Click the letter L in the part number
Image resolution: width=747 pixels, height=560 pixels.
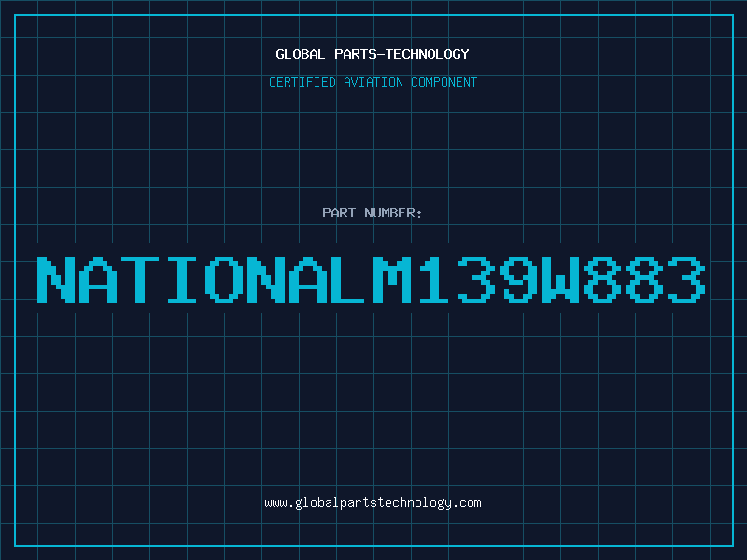click(x=352, y=280)
